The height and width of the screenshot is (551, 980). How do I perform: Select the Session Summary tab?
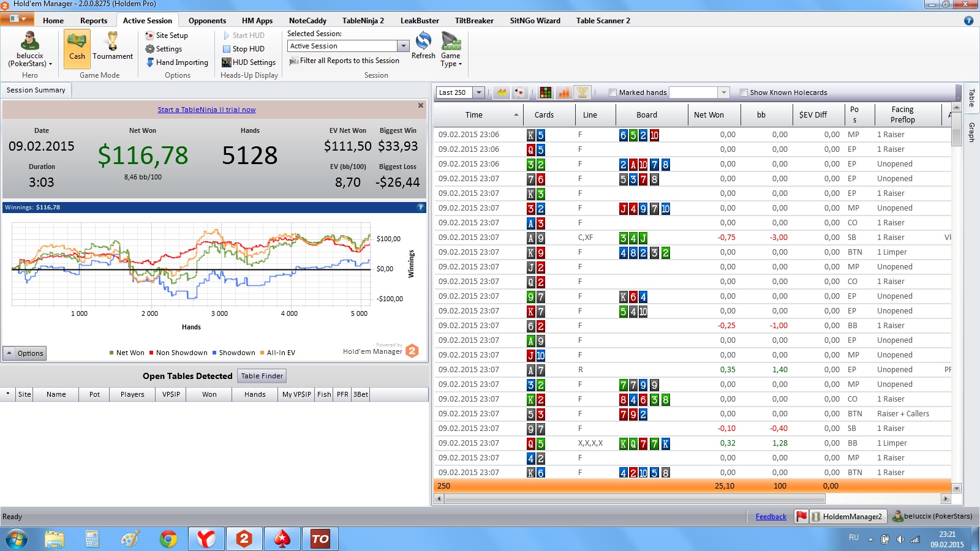pos(36,90)
